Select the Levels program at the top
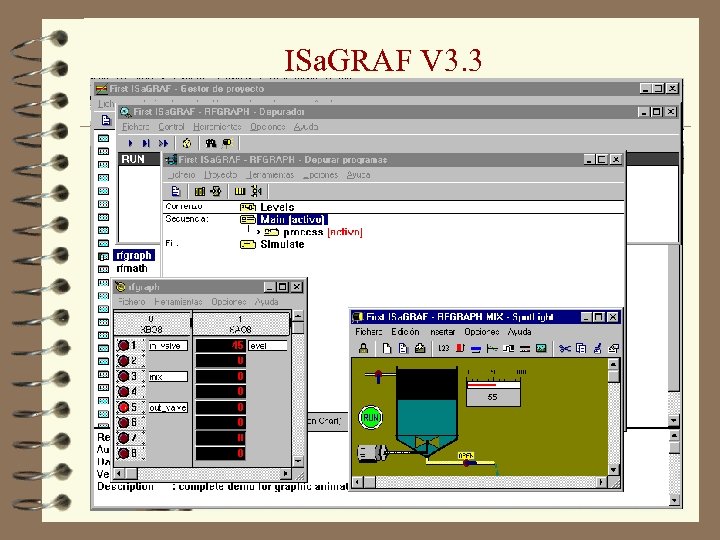Image resolution: width=720 pixels, height=540 pixels. tap(277, 207)
